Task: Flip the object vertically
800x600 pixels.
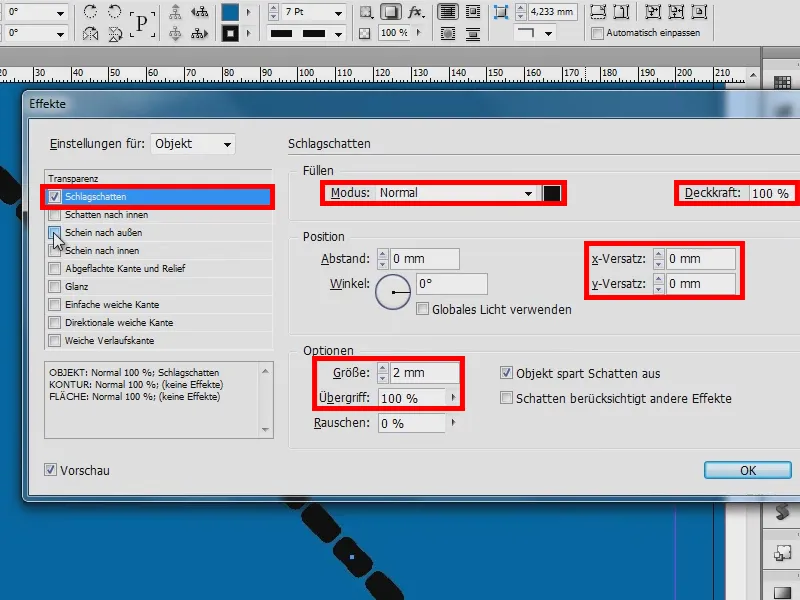Action: point(115,34)
